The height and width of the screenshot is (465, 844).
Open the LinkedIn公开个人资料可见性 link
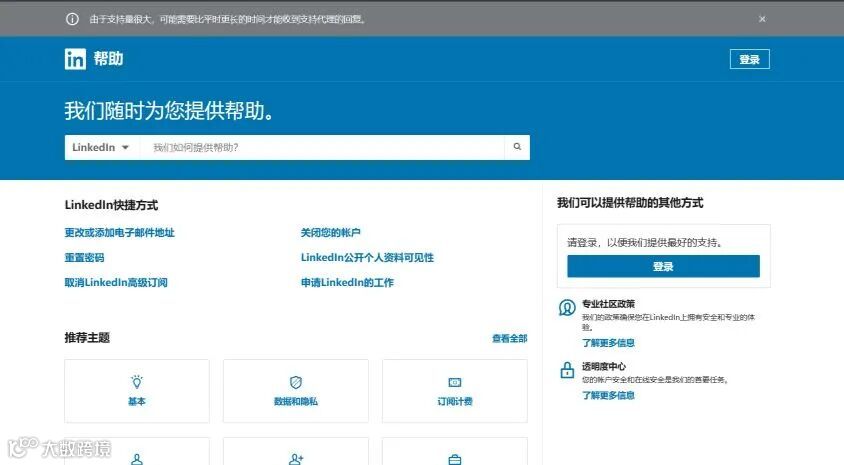(367, 258)
